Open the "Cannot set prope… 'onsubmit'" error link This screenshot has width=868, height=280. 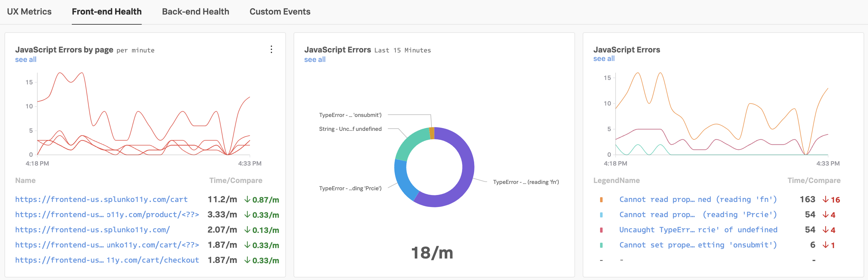(x=698, y=245)
